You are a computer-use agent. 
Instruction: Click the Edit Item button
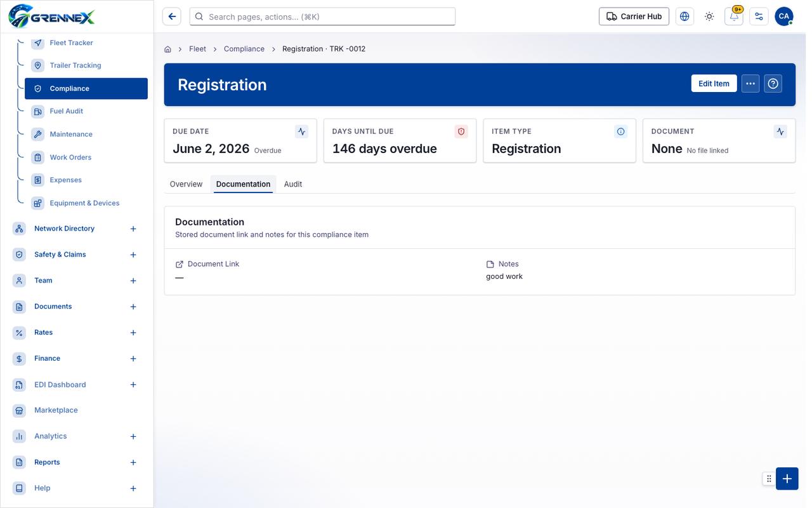tap(714, 84)
